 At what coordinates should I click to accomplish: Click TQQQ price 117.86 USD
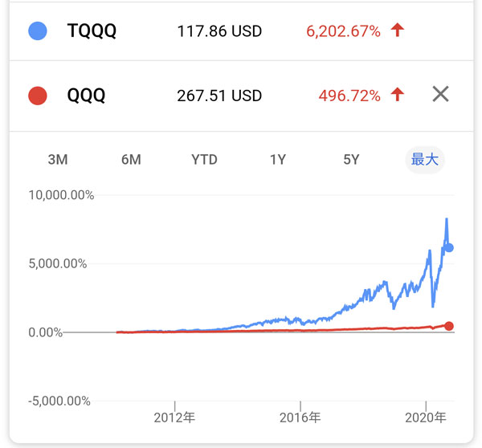[219, 31]
